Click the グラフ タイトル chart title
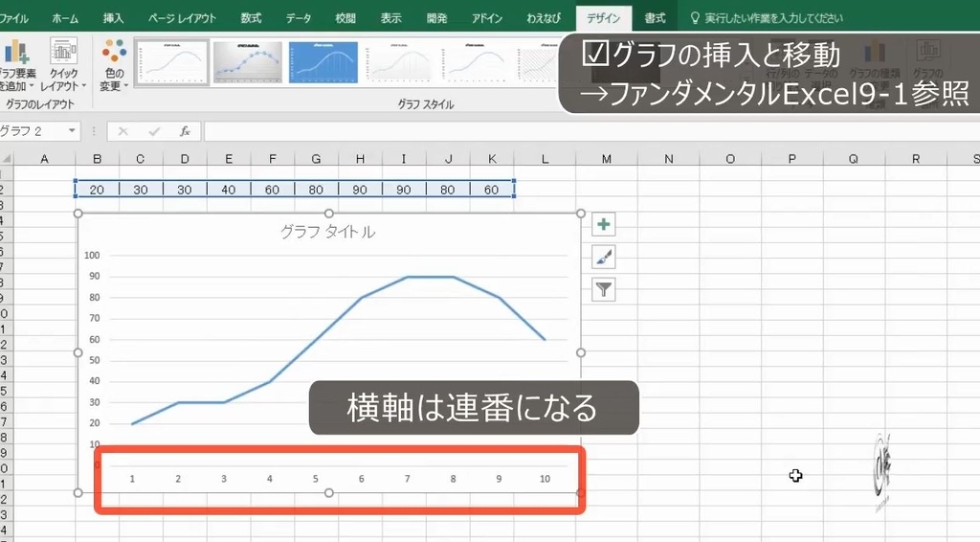980x542 pixels. [x=327, y=232]
